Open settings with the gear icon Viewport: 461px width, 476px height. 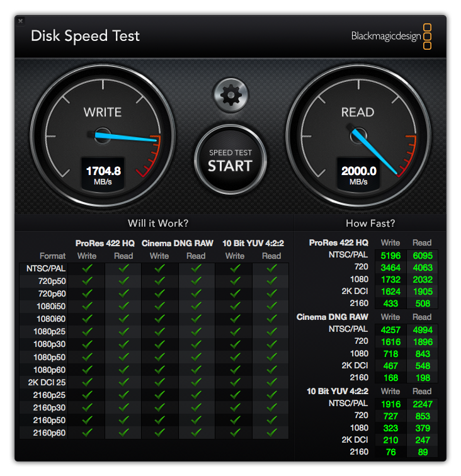tap(230, 95)
